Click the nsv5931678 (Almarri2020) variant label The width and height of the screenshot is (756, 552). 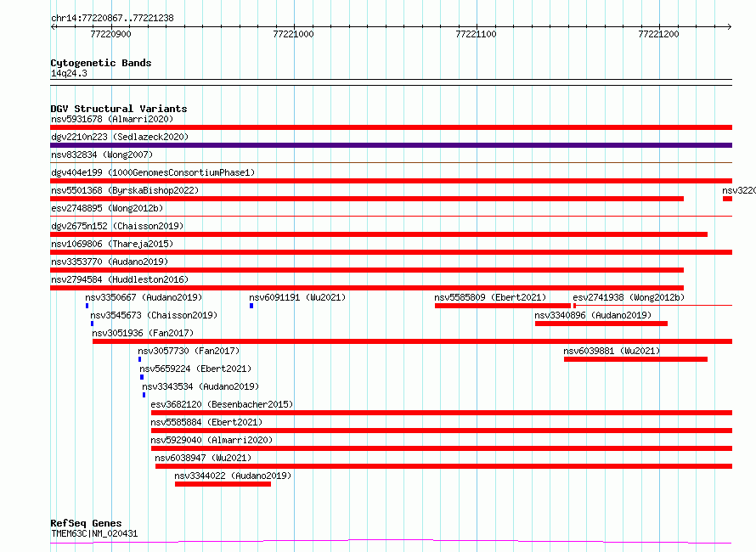click(x=112, y=119)
